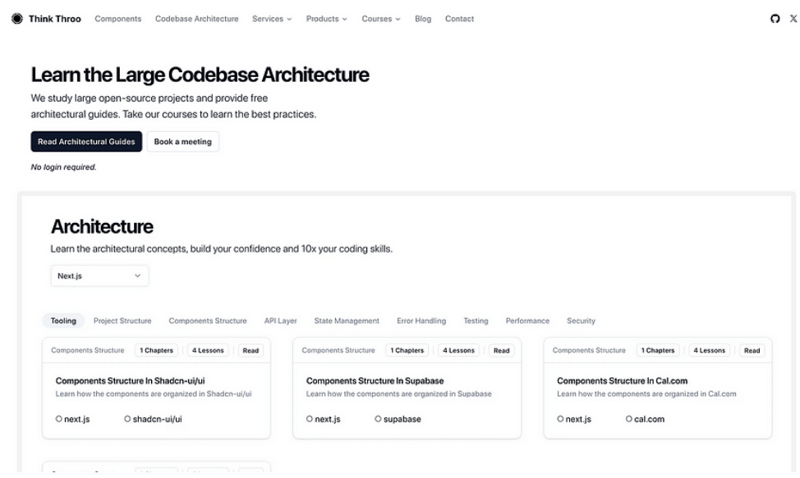Expand the Courses menu dropdown
Image resolution: width=800 pixels, height=478 pixels.
tap(380, 19)
